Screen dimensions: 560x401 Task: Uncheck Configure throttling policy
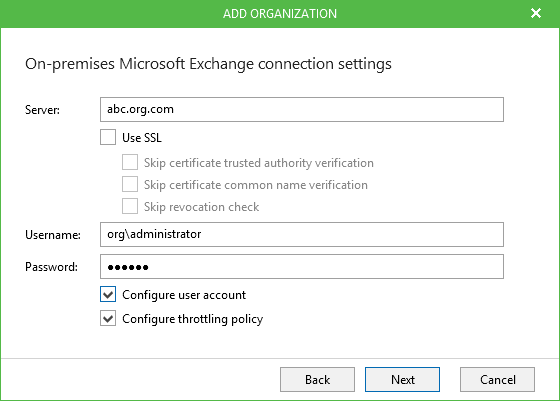pyautogui.click(x=108, y=318)
